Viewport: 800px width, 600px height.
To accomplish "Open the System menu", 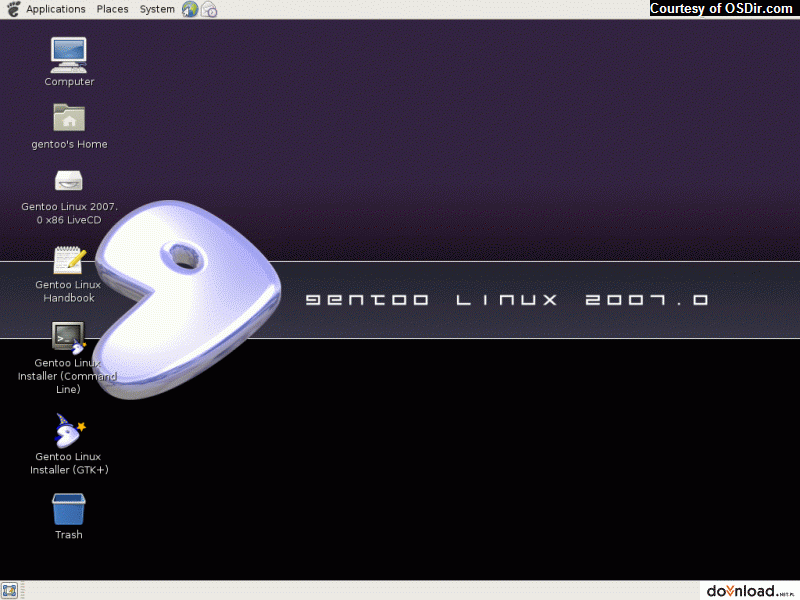I will tap(157, 9).
